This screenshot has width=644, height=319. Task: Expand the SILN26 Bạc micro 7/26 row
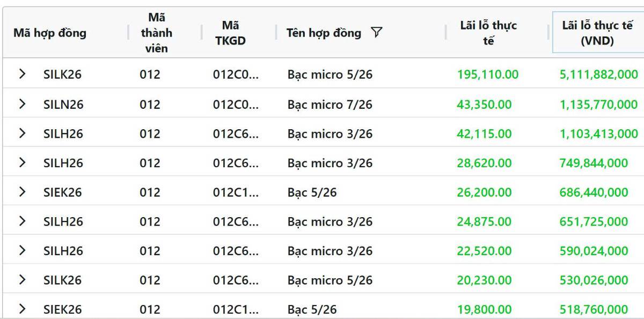(x=22, y=104)
